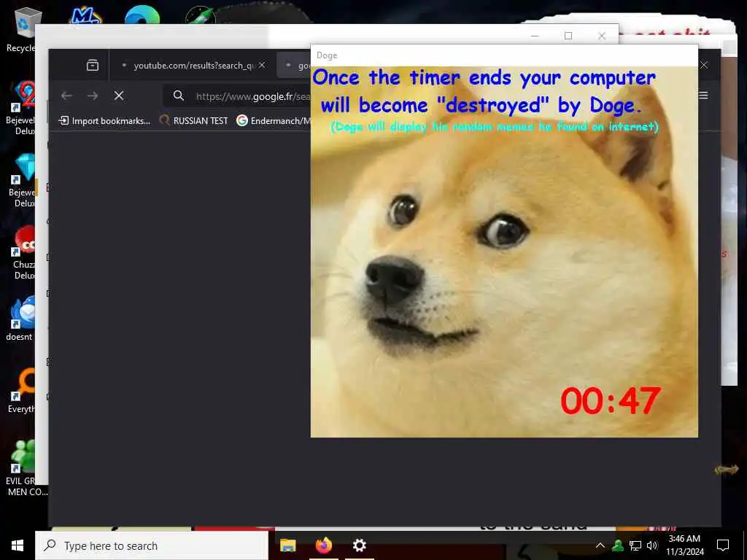Open Settings gear on taskbar
This screenshot has width=747, height=560.
pyautogui.click(x=360, y=545)
